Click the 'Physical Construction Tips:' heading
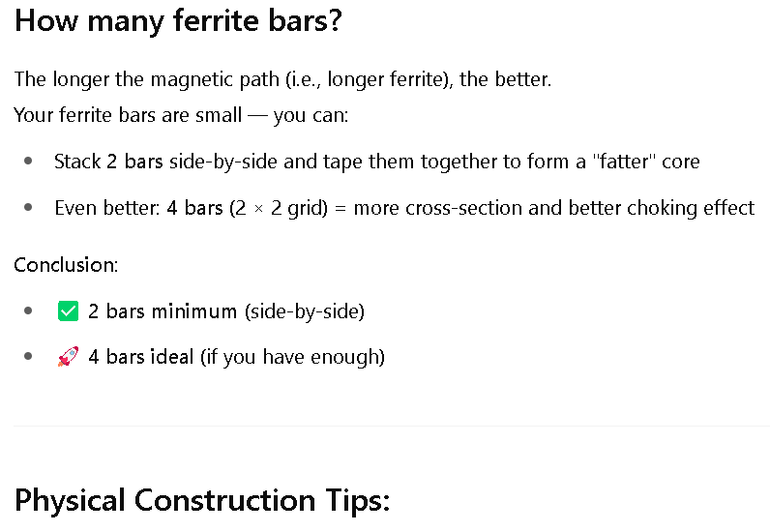Image resolution: width=770 pixels, height=532 pixels. point(202,500)
